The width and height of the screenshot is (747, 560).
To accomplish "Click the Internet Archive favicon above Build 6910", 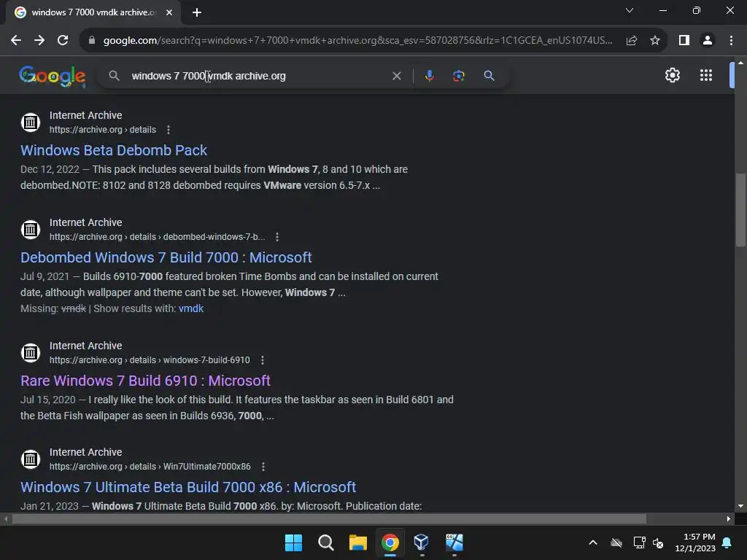I will pos(31,353).
